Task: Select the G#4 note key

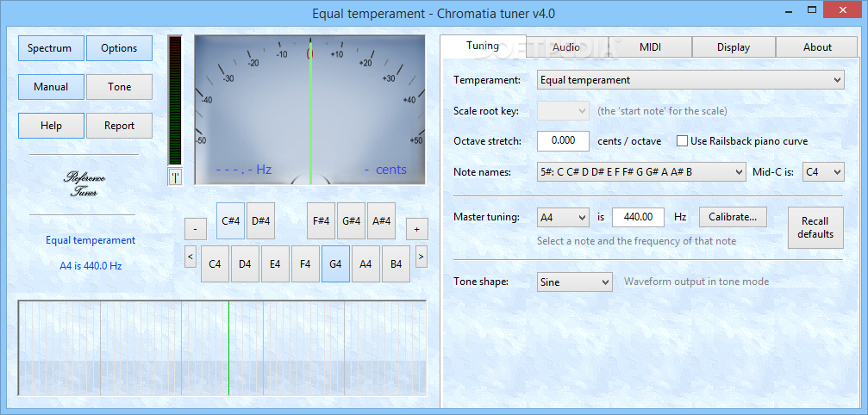Action: [352, 221]
